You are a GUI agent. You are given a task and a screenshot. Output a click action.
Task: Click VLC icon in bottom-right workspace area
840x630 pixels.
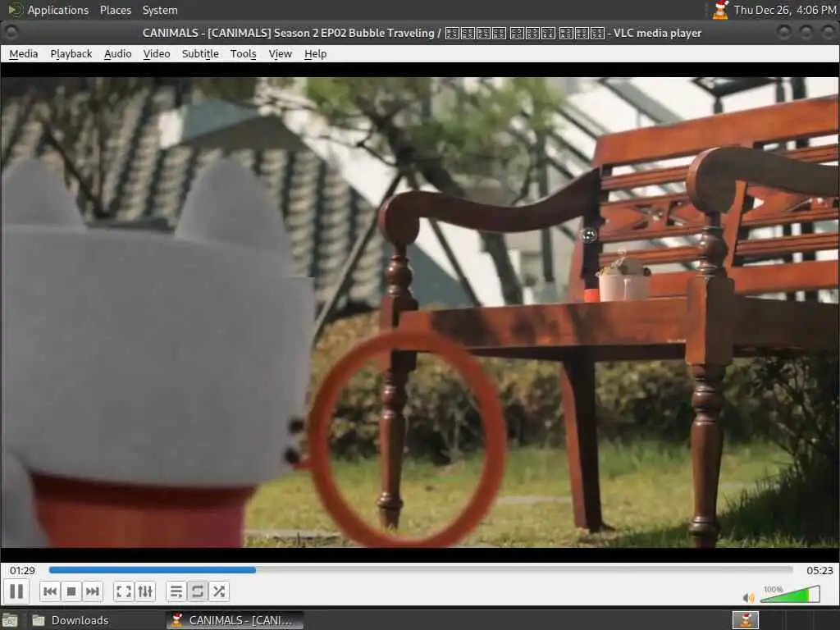(746, 620)
